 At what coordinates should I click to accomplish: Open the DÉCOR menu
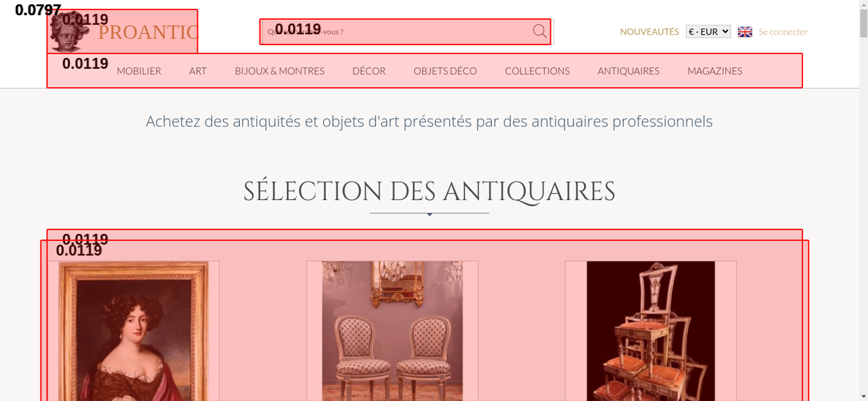click(x=369, y=71)
